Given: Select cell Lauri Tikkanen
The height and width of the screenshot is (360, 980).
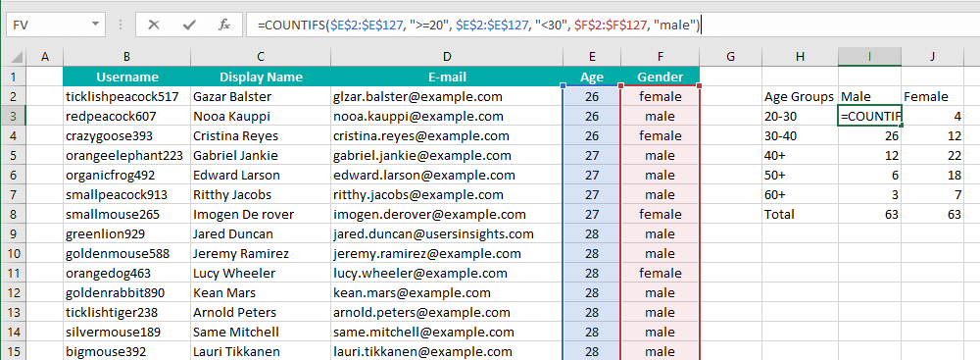Looking at the screenshot, I should click(261, 351).
